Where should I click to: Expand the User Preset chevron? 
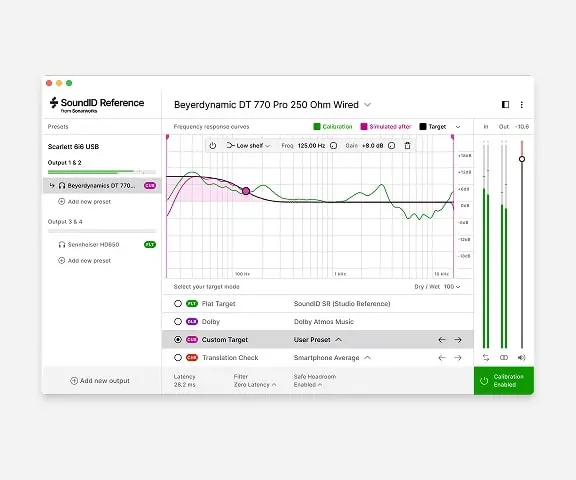pos(338,340)
